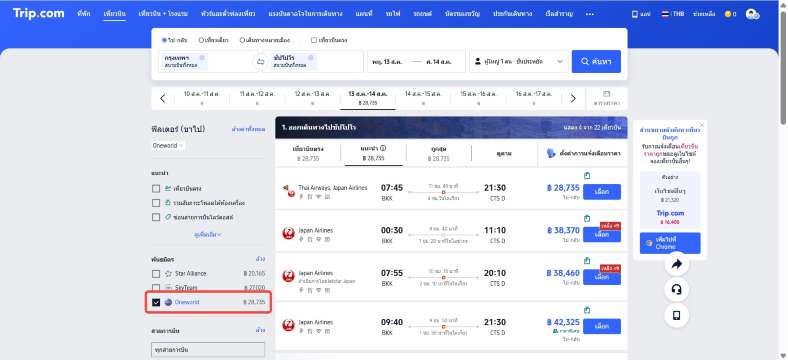
Task: Open the app phone icon in header
Action: pyautogui.click(x=641, y=14)
